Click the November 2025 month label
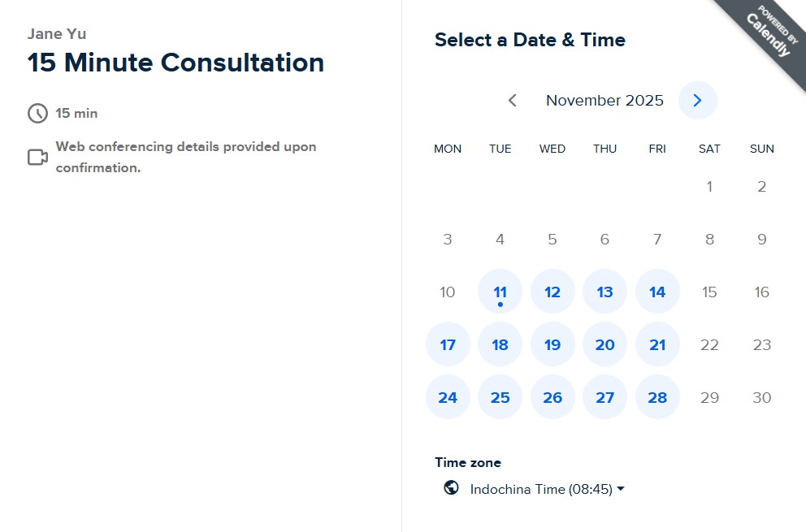Viewport: 806px width, 532px height. (604, 101)
